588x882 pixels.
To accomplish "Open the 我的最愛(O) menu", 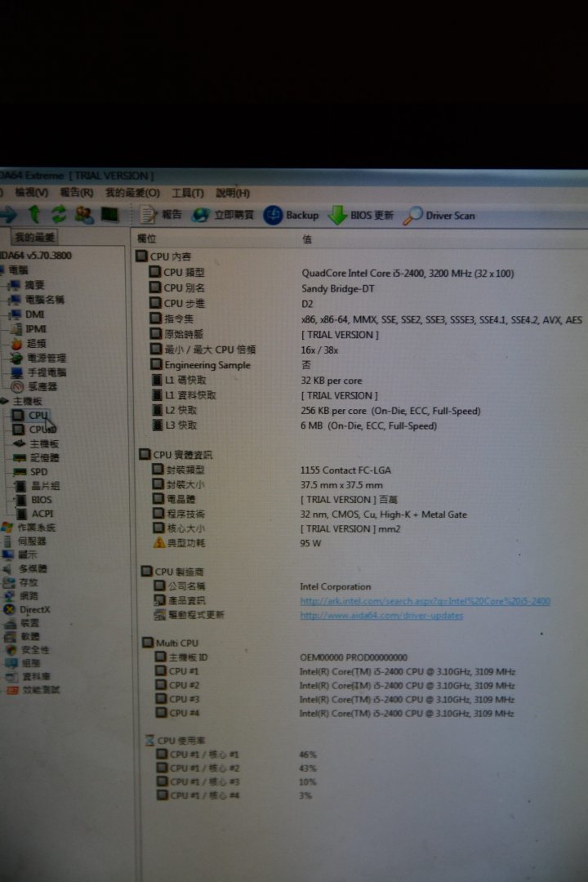I will [x=132, y=193].
